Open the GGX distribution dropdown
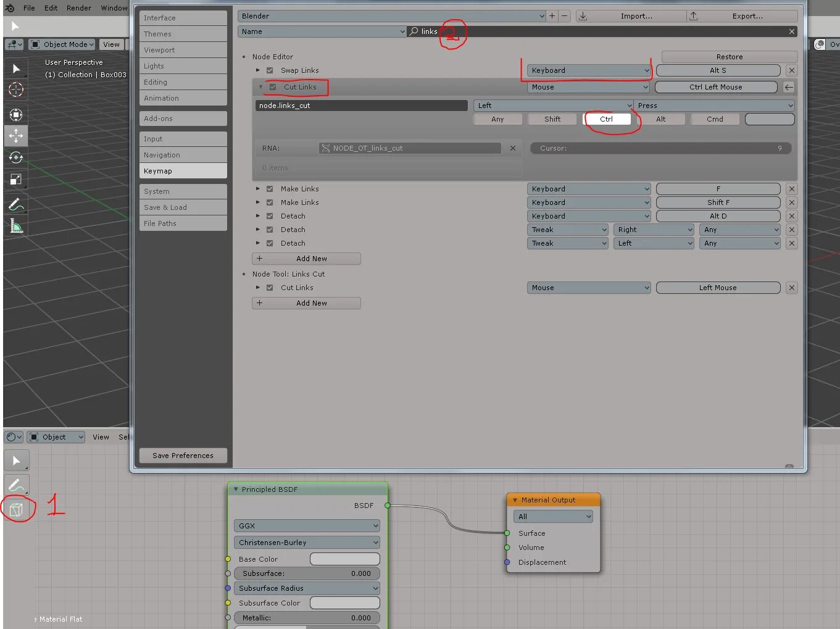 coord(307,526)
